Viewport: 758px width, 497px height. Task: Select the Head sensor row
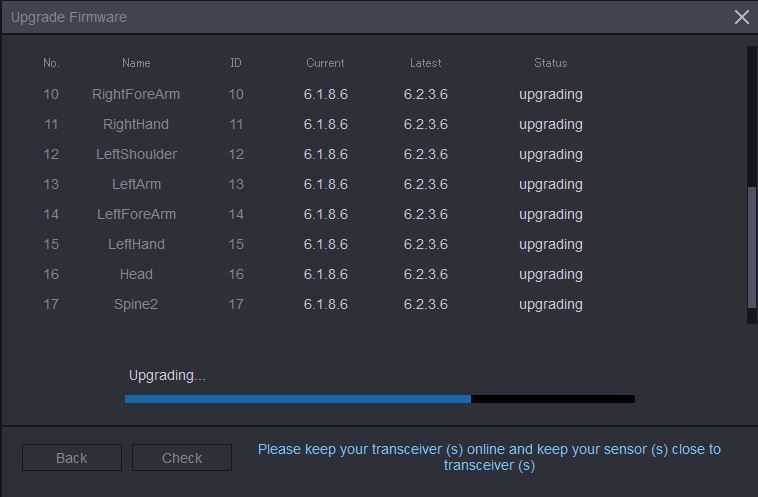(x=313, y=274)
